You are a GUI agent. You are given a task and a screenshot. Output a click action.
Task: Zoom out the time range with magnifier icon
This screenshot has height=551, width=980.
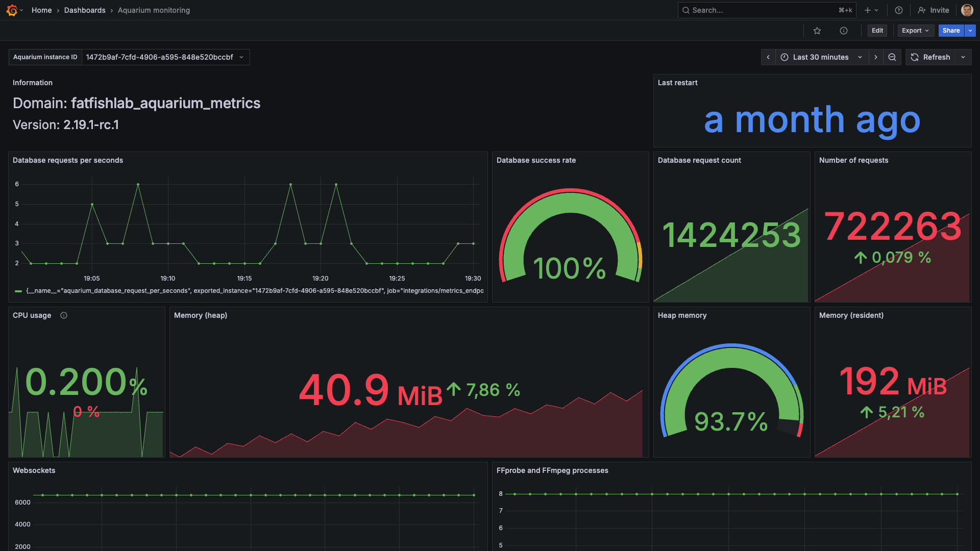[x=892, y=57]
